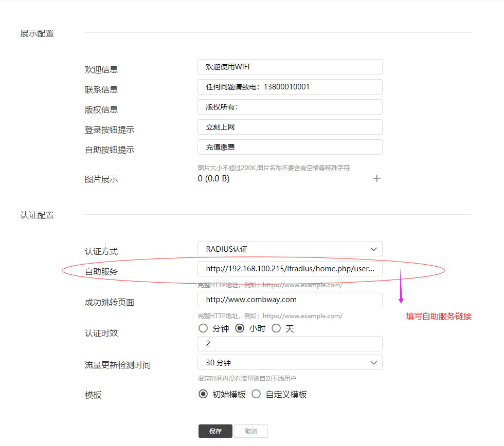Select 初始模板 template option
Image resolution: width=504 pixels, height=446 pixels.
click(x=203, y=395)
